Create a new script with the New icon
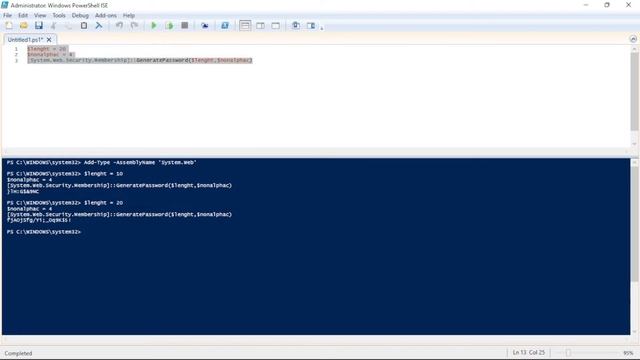Viewport: 640px width, 360px height. click(x=9, y=26)
